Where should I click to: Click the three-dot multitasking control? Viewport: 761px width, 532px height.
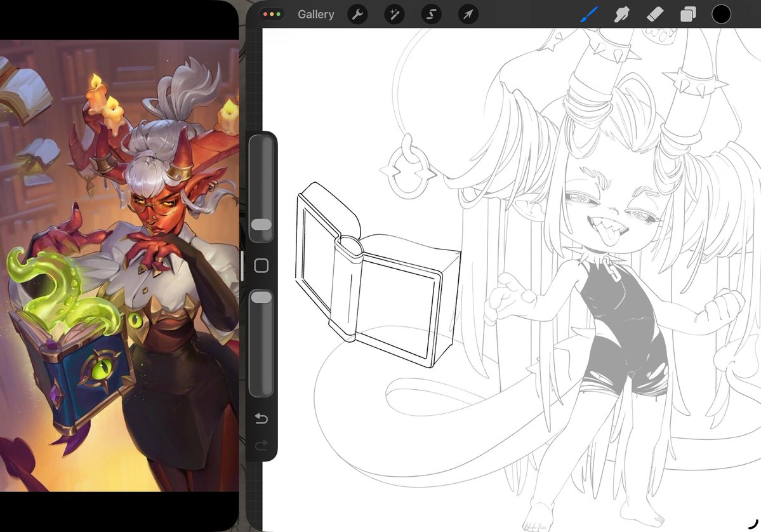click(x=272, y=14)
